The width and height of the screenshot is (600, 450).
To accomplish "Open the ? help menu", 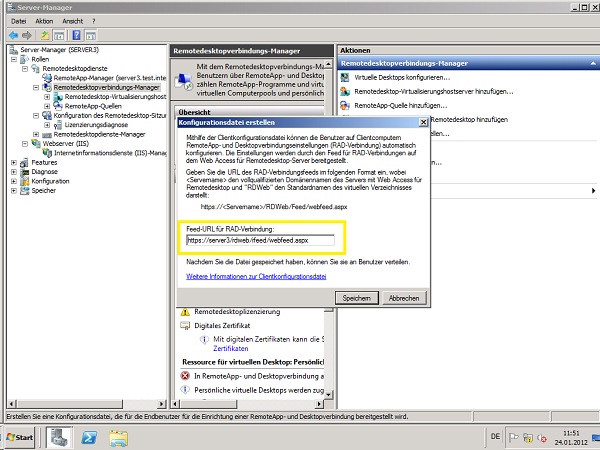I will 94,21.
